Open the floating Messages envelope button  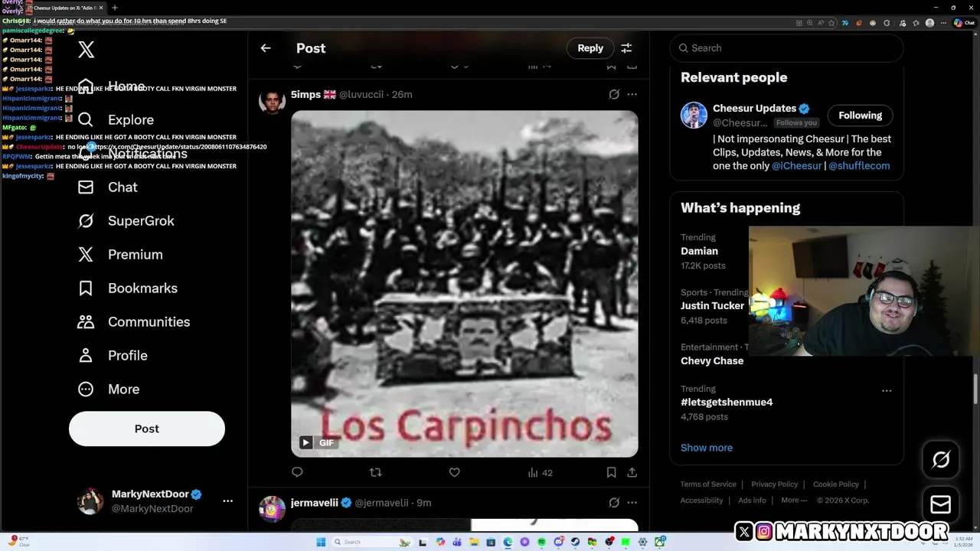941,504
